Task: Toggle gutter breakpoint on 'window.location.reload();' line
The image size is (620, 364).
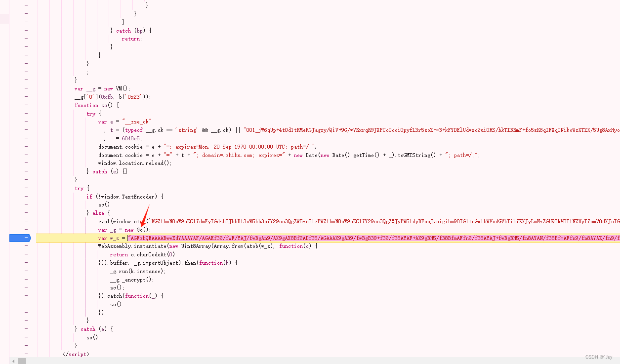Action: [26, 163]
